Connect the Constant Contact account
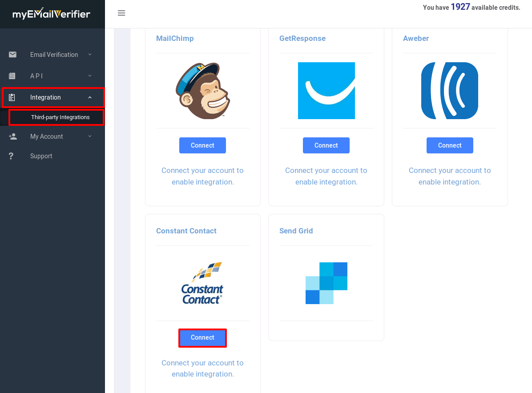 (x=202, y=338)
